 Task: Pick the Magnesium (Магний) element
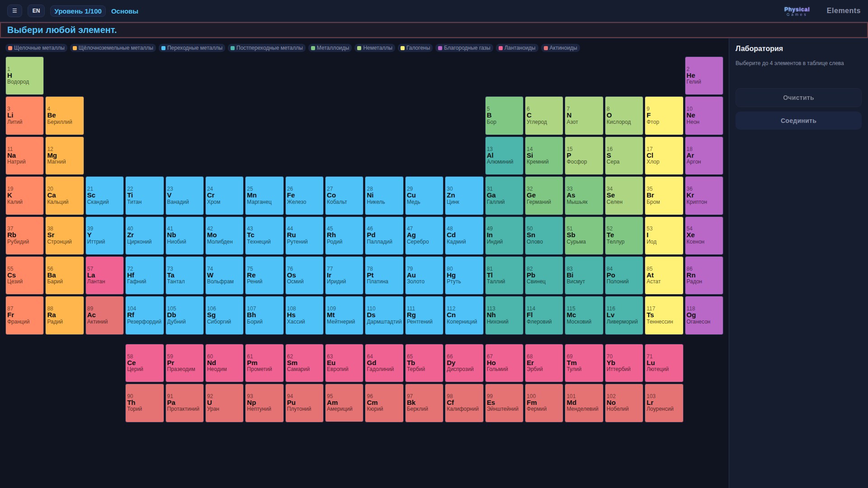(65, 156)
